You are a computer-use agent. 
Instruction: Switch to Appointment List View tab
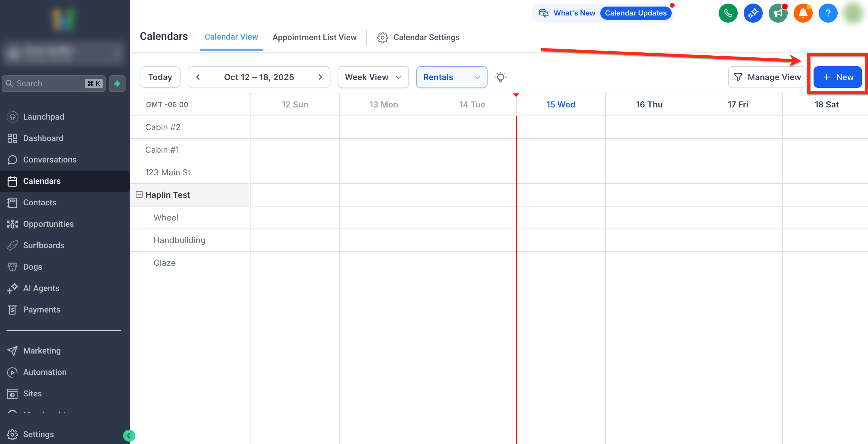pyautogui.click(x=314, y=37)
